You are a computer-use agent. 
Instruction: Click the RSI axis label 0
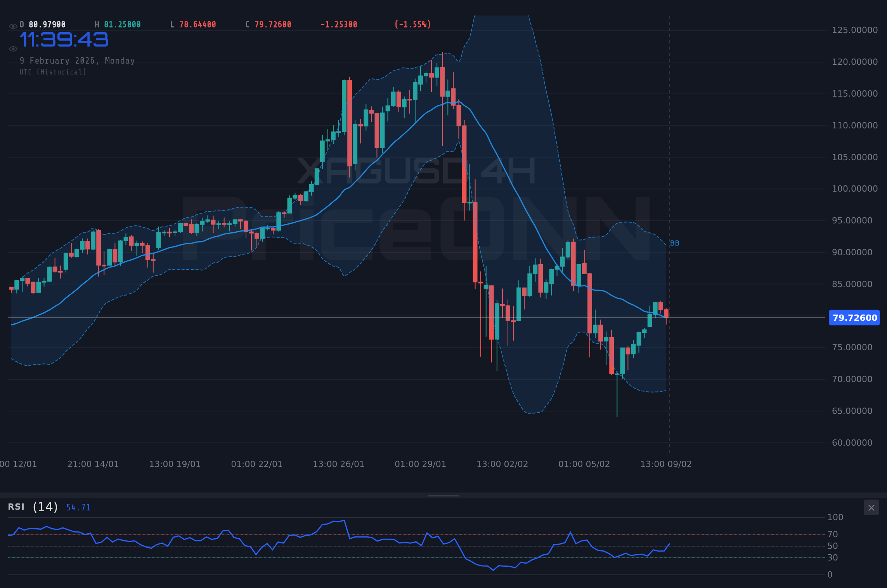tap(830, 575)
